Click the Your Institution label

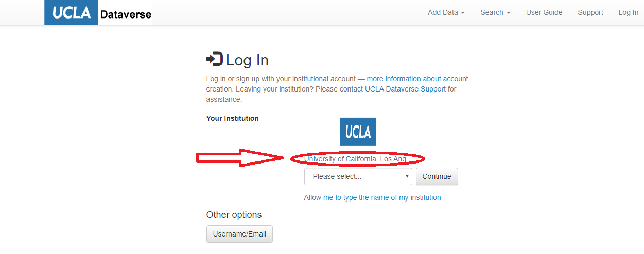232,118
